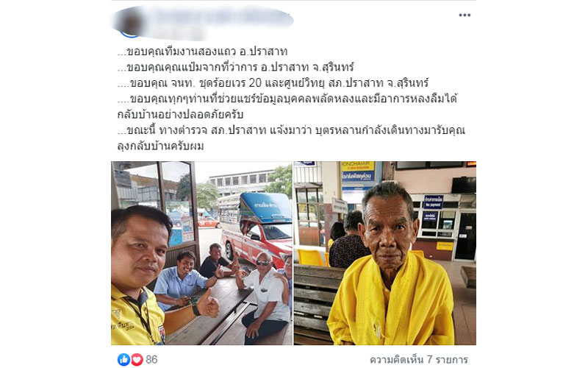
Task: Open the three-dot post options menu
Action: tap(465, 15)
